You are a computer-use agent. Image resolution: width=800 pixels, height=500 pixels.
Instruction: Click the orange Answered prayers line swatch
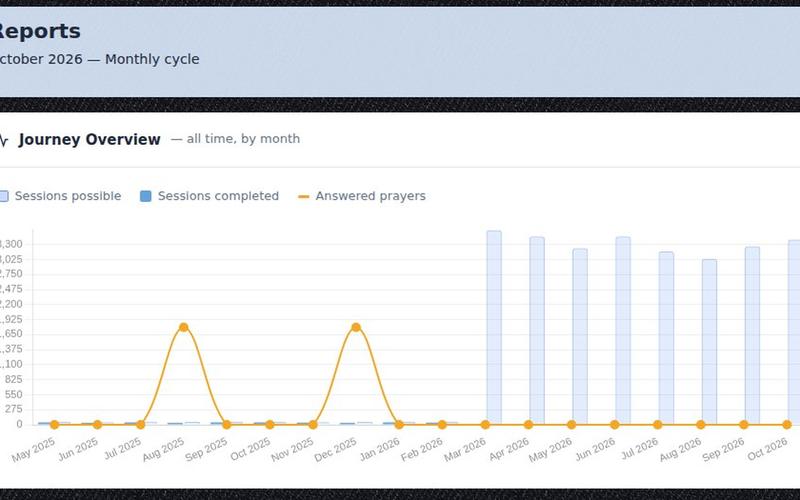tap(304, 196)
